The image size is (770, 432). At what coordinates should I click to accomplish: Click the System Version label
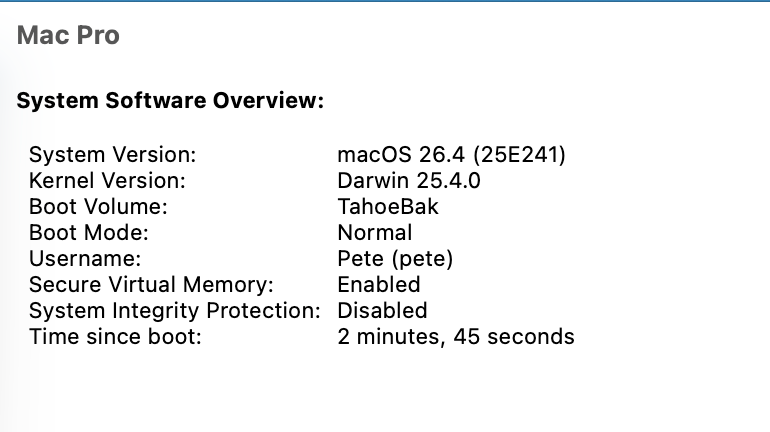[112, 155]
